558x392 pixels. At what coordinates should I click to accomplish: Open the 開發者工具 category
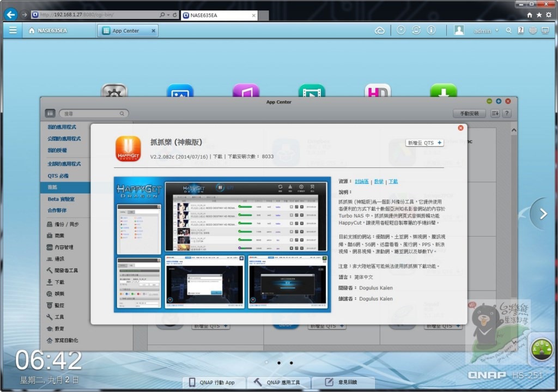[x=62, y=270]
